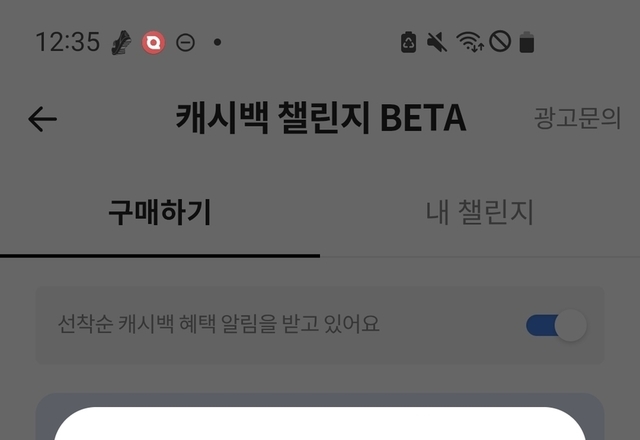The height and width of the screenshot is (440, 640).
Task: Tap the 캐시백 챌린지 BETA title
Action: [x=321, y=118]
